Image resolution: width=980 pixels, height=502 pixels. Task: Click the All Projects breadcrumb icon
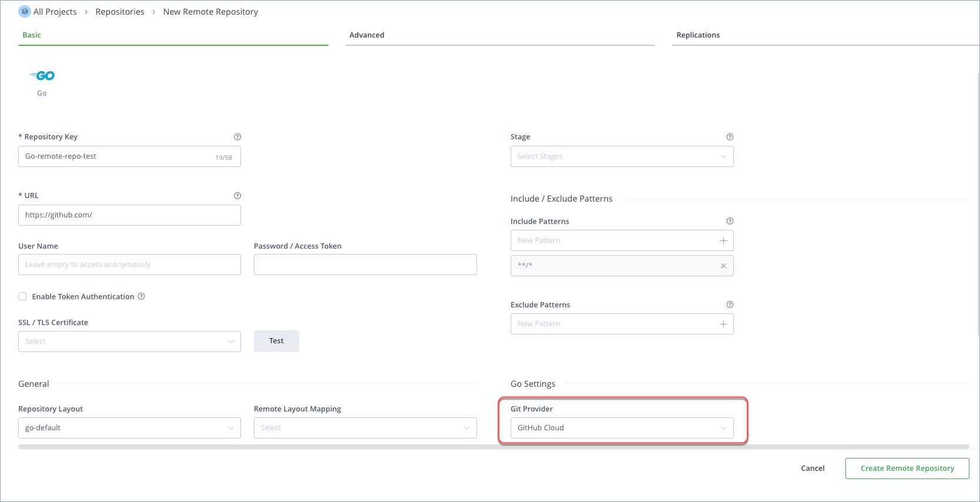click(x=25, y=12)
